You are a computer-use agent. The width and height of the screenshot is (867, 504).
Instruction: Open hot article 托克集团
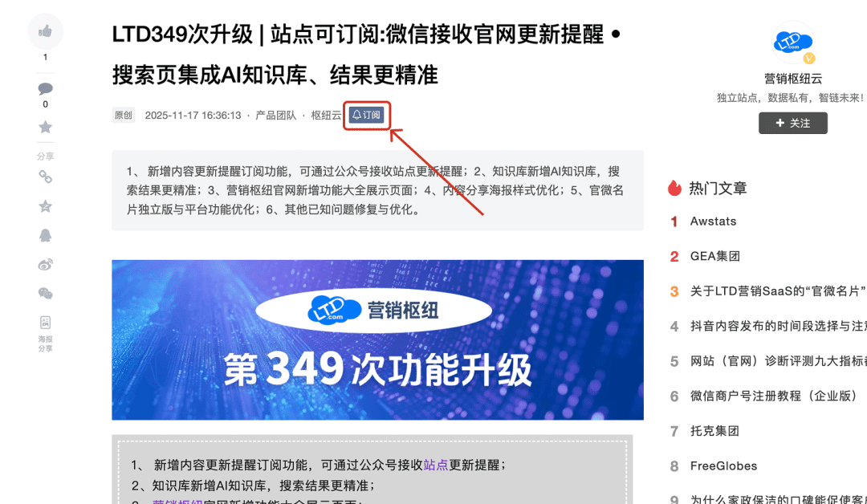pos(714,430)
